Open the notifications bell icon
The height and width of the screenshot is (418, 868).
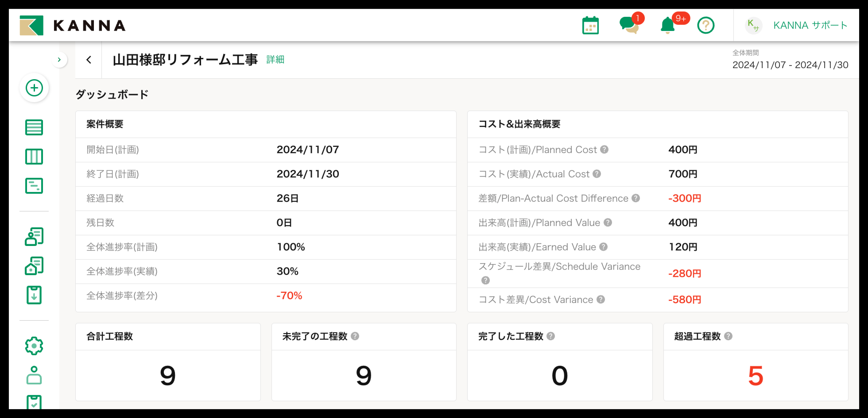[x=668, y=26]
